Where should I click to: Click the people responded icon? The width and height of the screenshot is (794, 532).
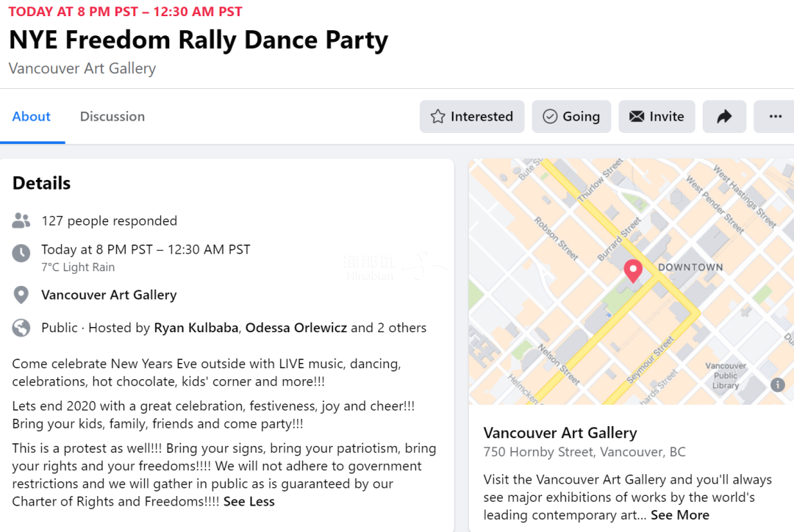(x=21, y=220)
